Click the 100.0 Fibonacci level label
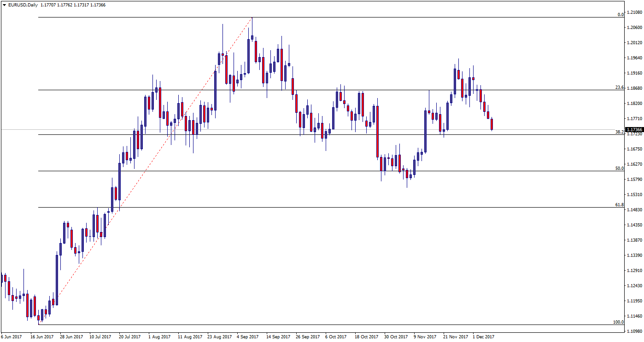Screen dimensions: 644x342 618,322
